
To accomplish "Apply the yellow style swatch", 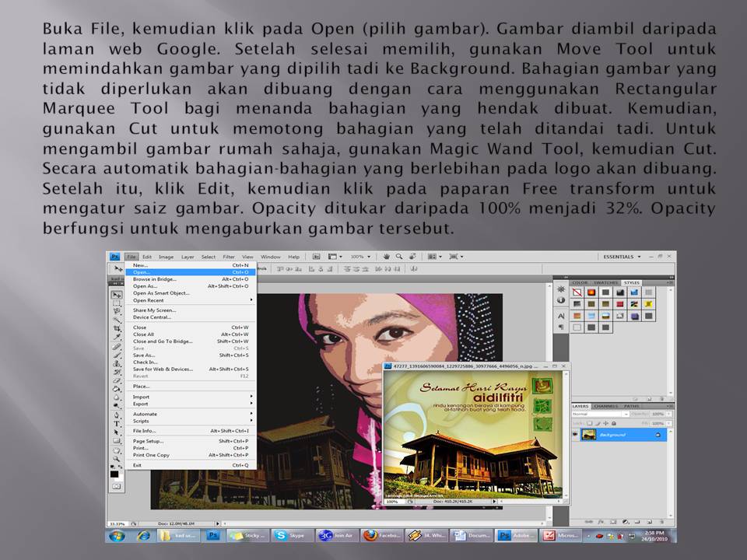I will pyautogui.click(x=648, y=304).
